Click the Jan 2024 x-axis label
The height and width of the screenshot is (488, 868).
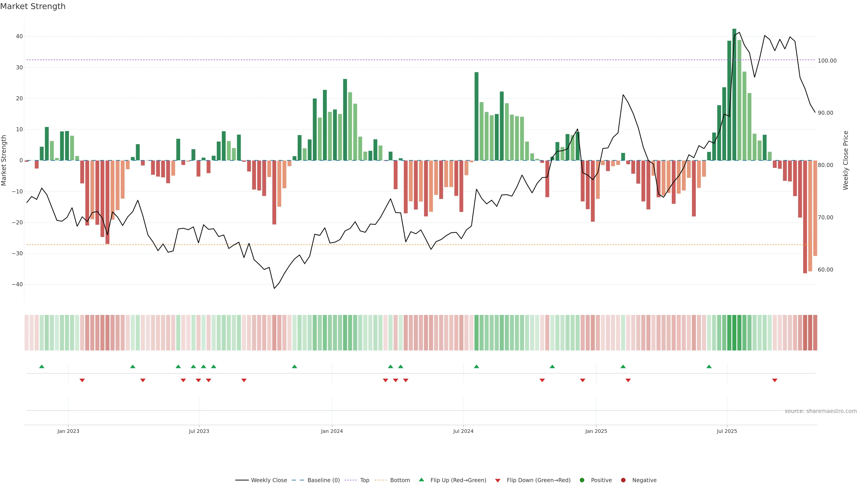(332, 431)
